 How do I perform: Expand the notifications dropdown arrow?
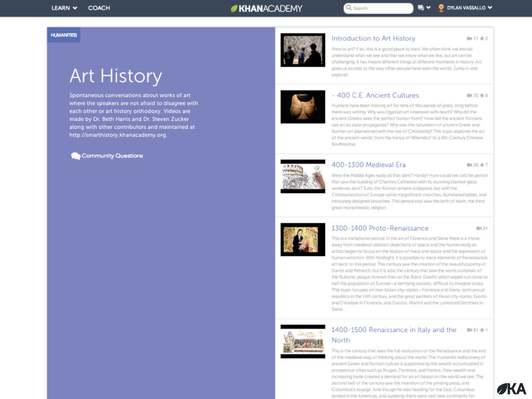point(429,7)
